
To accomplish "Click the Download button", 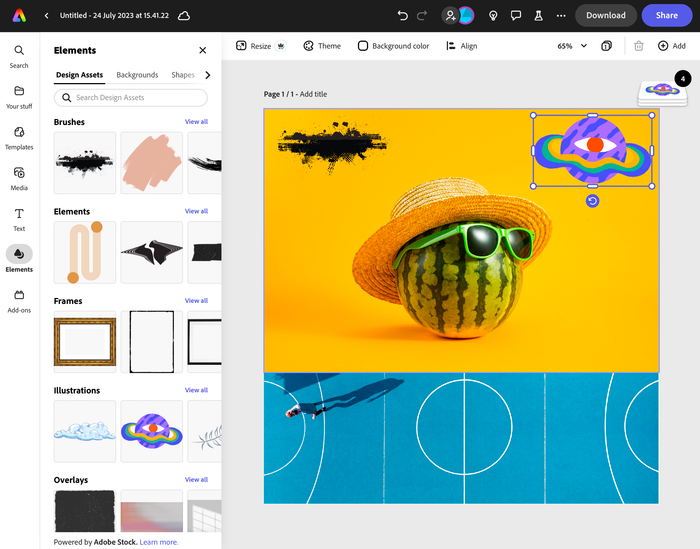I will click(605, 16).
